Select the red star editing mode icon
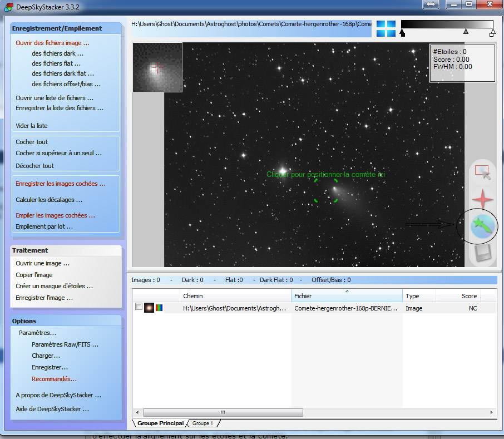This screenshot has height=439, width=504. point(482,199)
